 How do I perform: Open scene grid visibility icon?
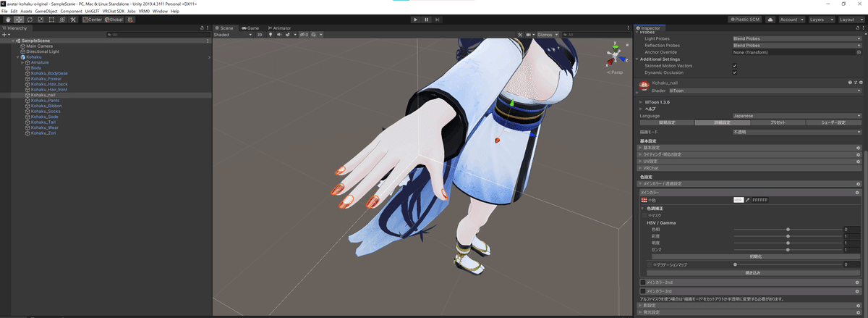pyautogui.click(x=315, y=34)
